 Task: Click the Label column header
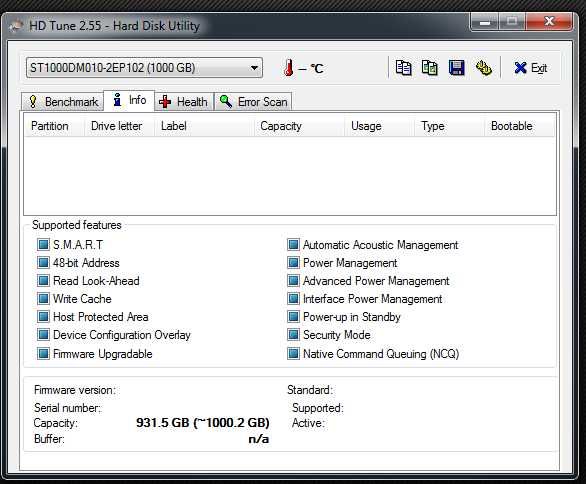204,126
